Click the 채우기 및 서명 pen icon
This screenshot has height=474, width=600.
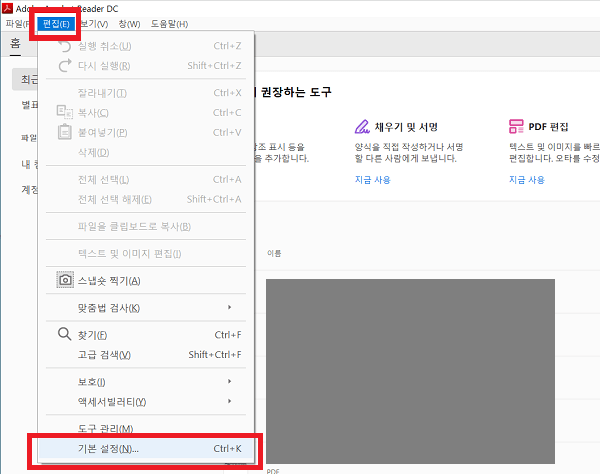coord(362,127)
